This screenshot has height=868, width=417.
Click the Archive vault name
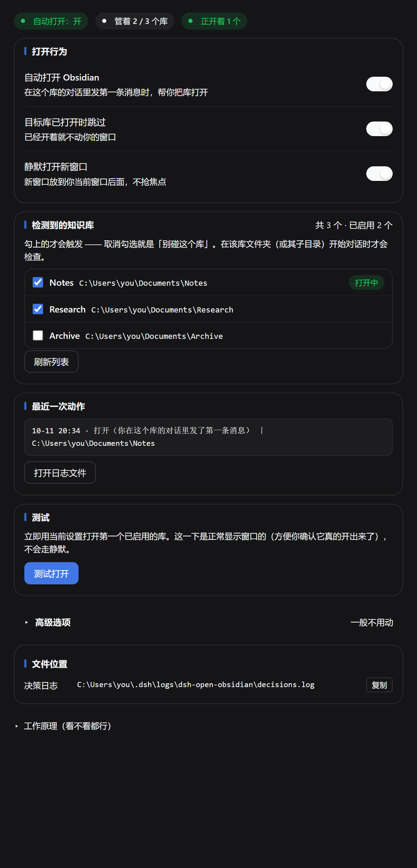pyautogui.click(x=65, y=336)
